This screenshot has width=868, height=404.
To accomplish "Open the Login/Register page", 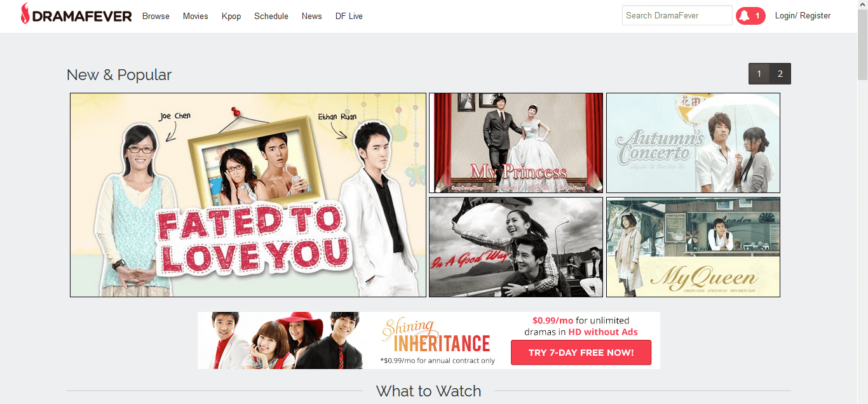I will click(802, 15).
